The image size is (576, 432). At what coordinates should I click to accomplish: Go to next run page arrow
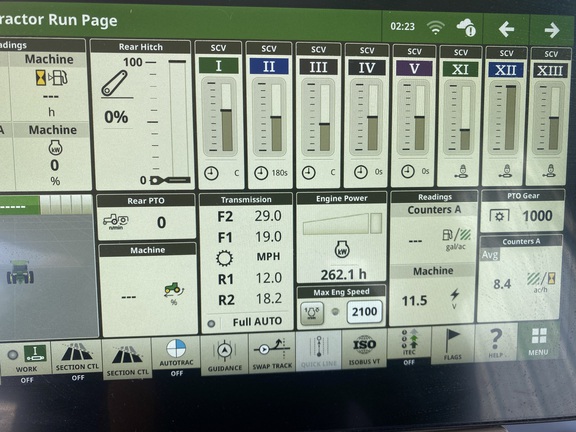[552, 30]
